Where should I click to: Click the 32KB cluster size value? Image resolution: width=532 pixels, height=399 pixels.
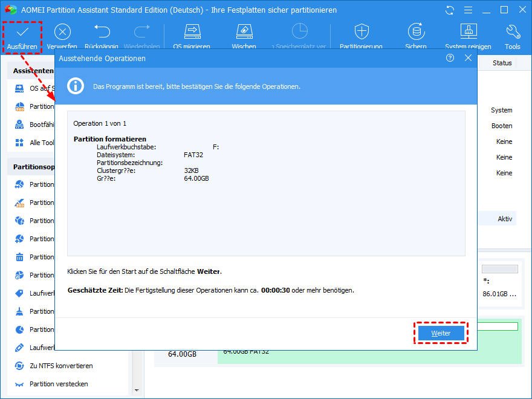click(192, 170)
